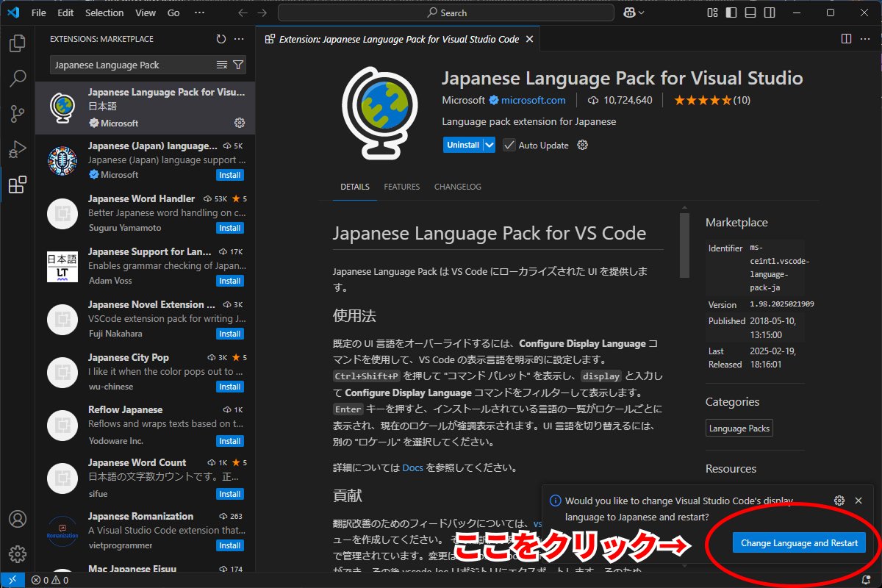Screen dimensions: 882x588
Task: Open the Source Control view
Action: point(18,113)
